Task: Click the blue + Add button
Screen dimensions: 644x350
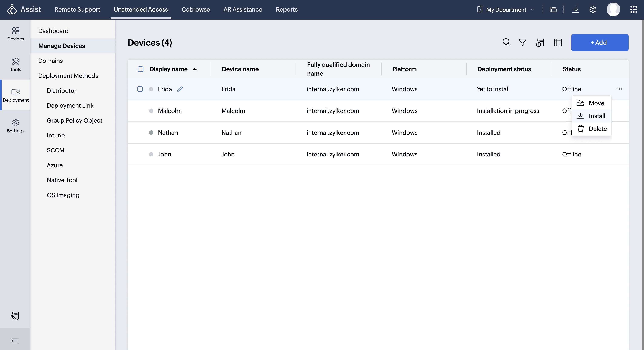Action: (x=599, y=43)
